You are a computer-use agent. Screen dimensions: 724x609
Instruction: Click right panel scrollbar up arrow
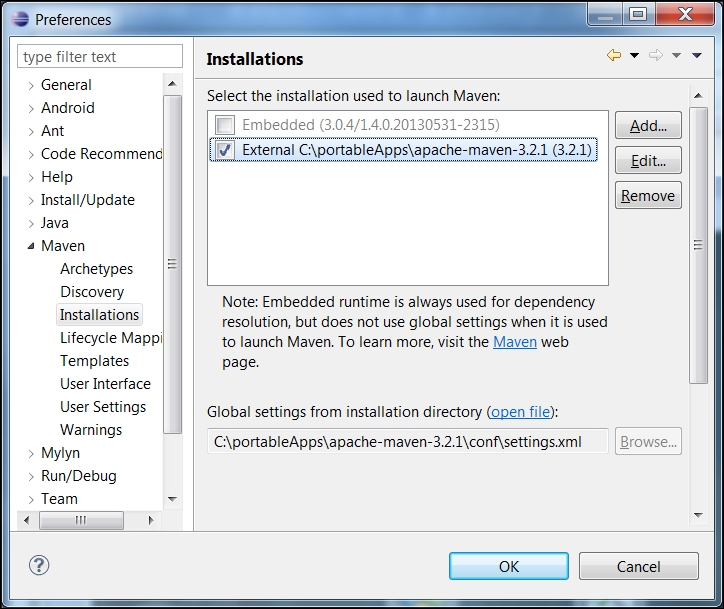click(698, 96)
